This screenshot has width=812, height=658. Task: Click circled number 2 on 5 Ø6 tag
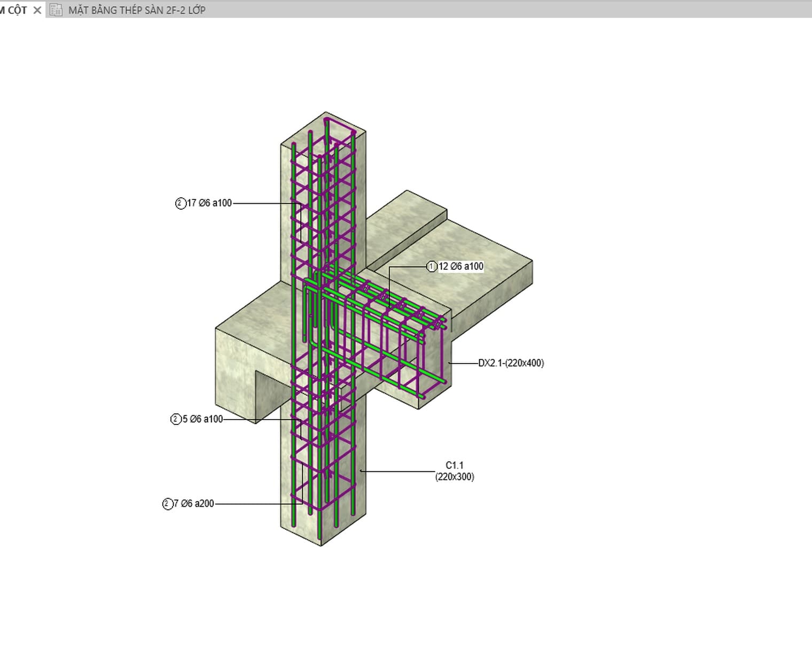click(x=176, y=419)
